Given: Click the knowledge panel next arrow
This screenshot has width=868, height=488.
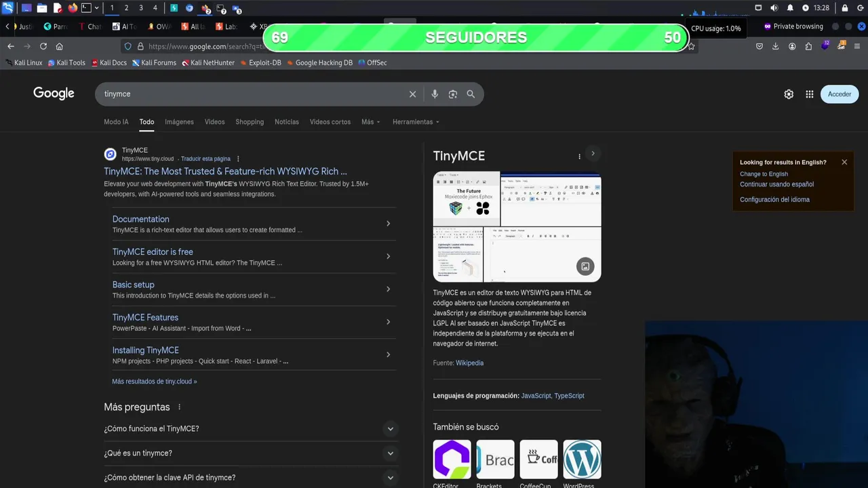Looking at the screenshot, I should pyautogui.click(x=593, y=154).
